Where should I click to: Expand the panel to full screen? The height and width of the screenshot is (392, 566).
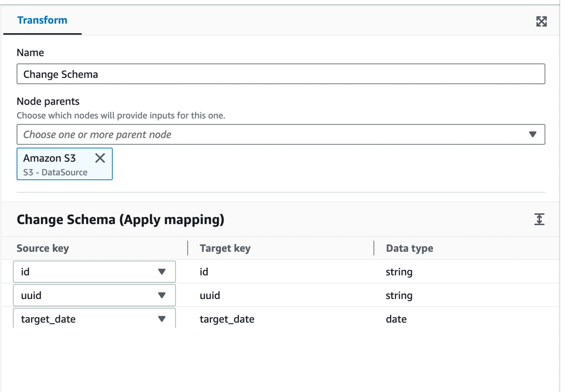point(541,21)
